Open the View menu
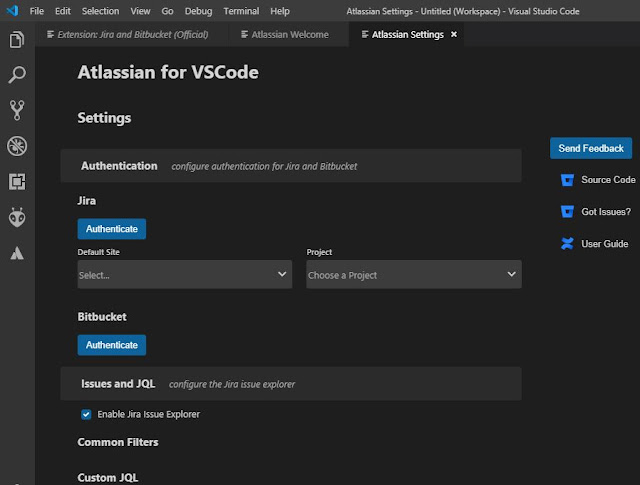 (x=140, y=11)
